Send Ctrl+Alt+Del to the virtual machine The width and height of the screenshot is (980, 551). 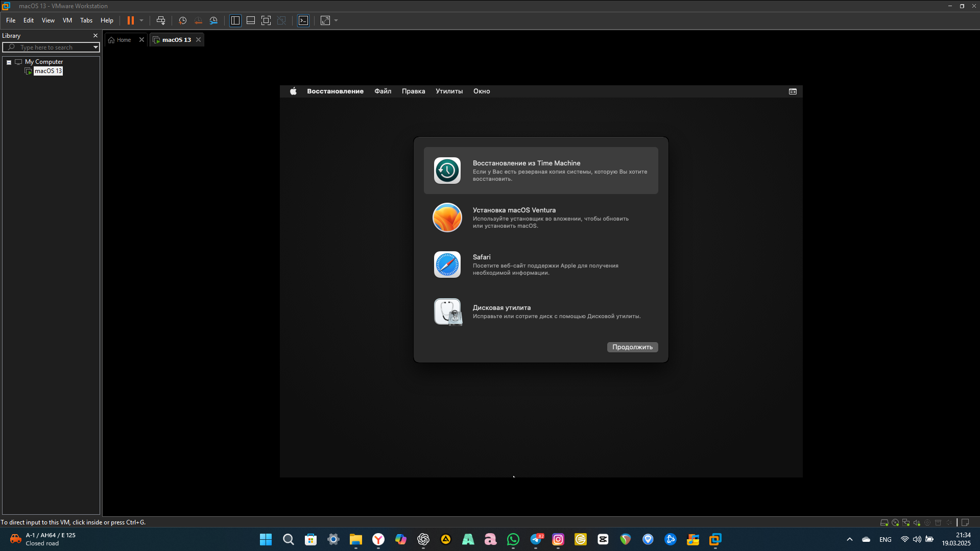tap(161, 20)
